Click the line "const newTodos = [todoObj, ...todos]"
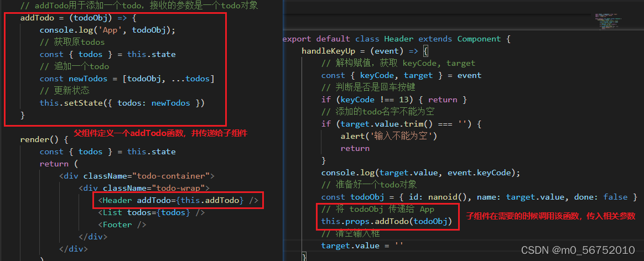Screen dimensions: 644x261 tap(127, 79)
